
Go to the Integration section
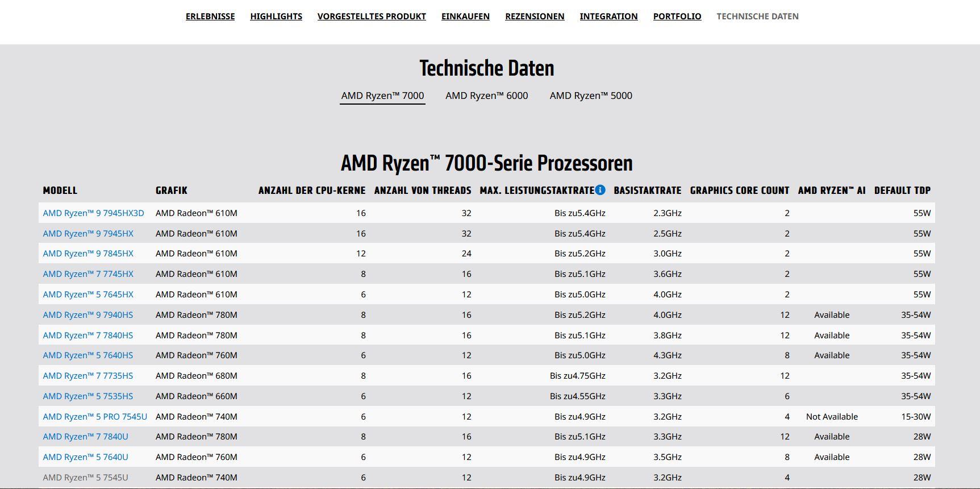click(x=608, y=16)
